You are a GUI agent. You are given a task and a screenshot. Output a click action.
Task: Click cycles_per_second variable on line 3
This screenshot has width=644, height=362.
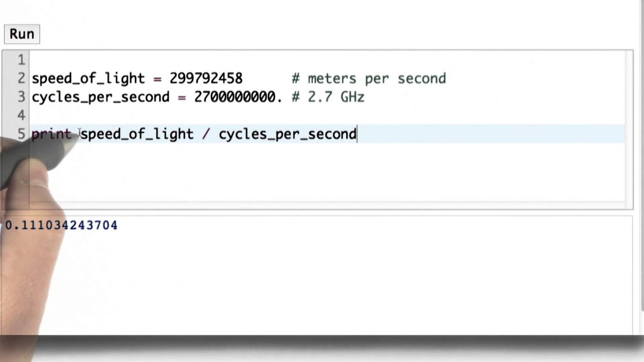pos(101,97)
